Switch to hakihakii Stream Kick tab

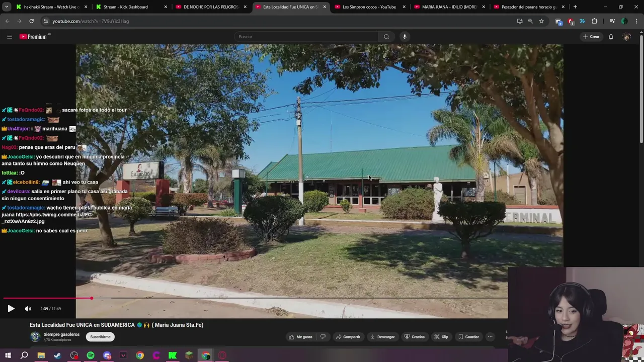point(51,7)
